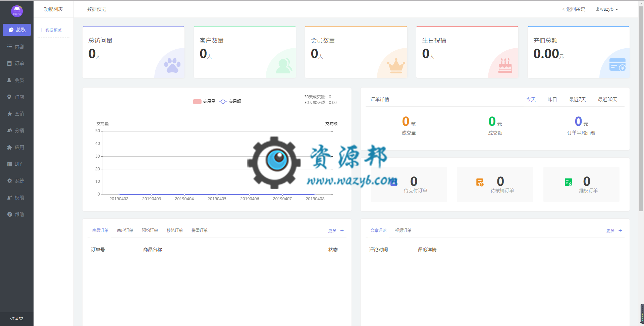The image size is (644, 326).
Task: Click the 评论详情 column header
Action: click(427, 250)
